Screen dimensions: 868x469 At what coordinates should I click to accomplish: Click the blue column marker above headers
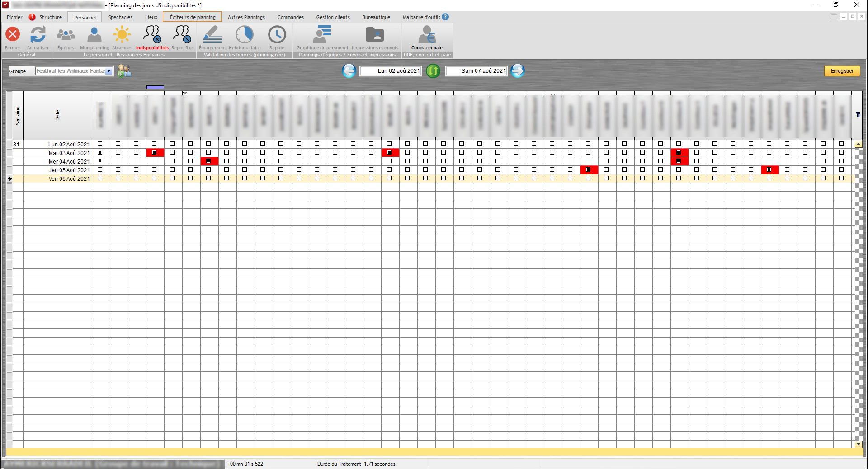click(155, 87)
